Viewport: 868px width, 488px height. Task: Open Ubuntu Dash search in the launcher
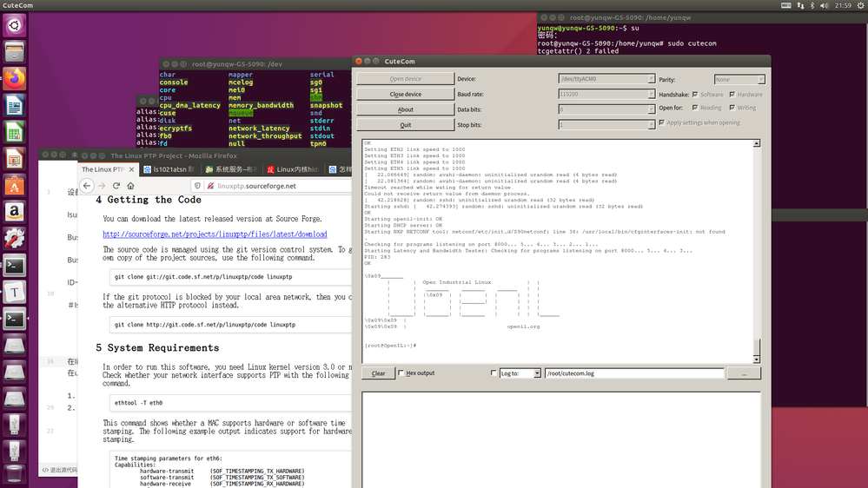tap(15, 25)
